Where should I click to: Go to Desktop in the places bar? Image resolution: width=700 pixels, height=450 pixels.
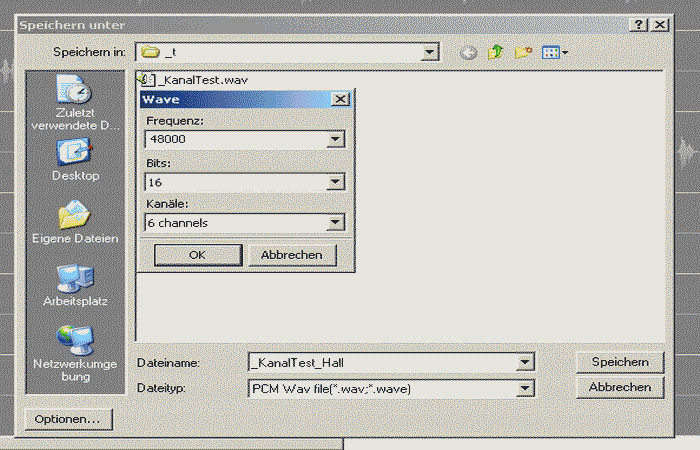coord(75,160)
